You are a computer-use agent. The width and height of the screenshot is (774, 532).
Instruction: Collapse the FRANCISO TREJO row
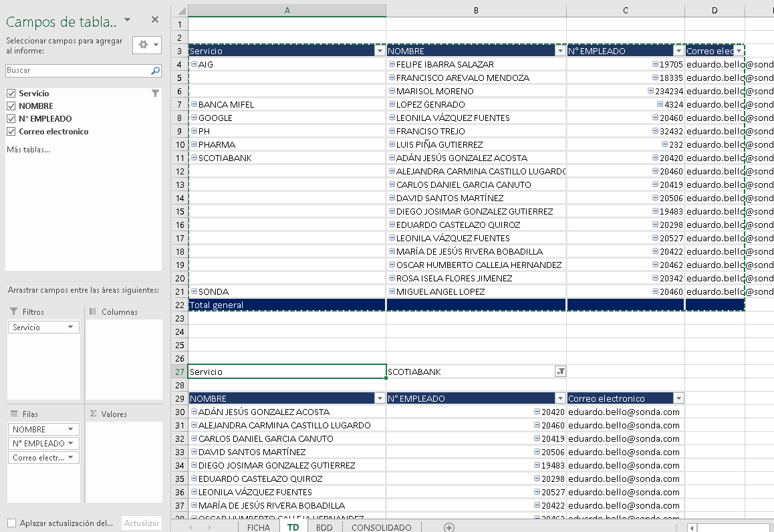pos(392,131)
